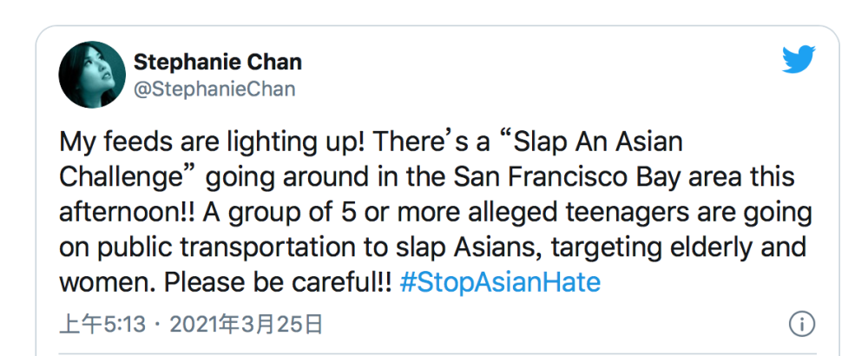The width and height of the screenshot is (868, 356).
Task: Click "alleged teenagers" in the tweet body
Action: click(x=546, y=212)
